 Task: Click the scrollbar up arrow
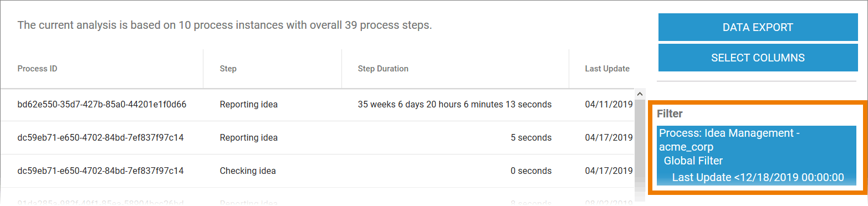[641, 94]
